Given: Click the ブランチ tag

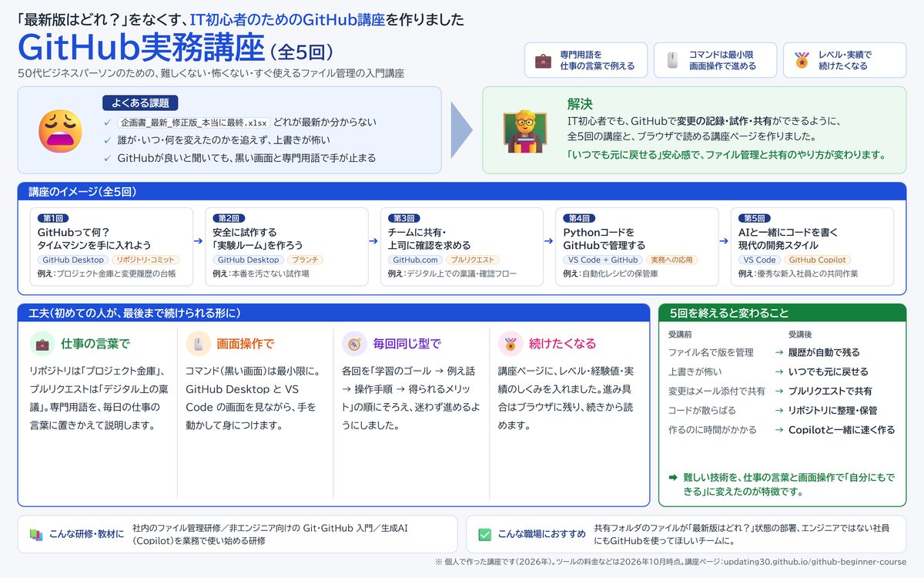Looking at the screenshot, I should pyautogui.click(x=306, y=260).
